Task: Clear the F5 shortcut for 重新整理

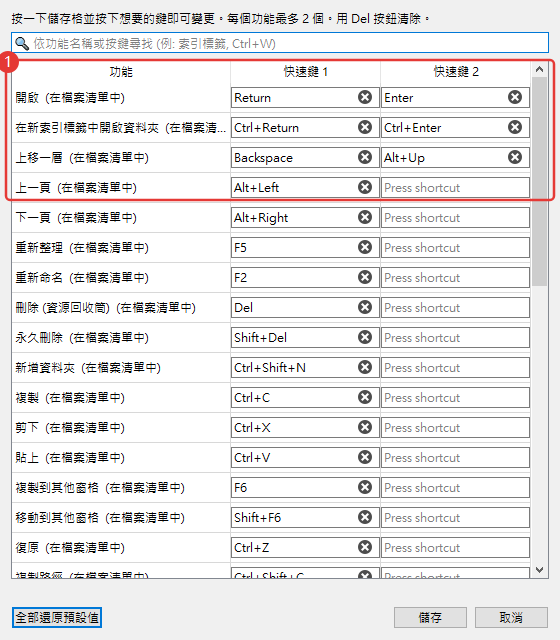Action: (365, 247)
